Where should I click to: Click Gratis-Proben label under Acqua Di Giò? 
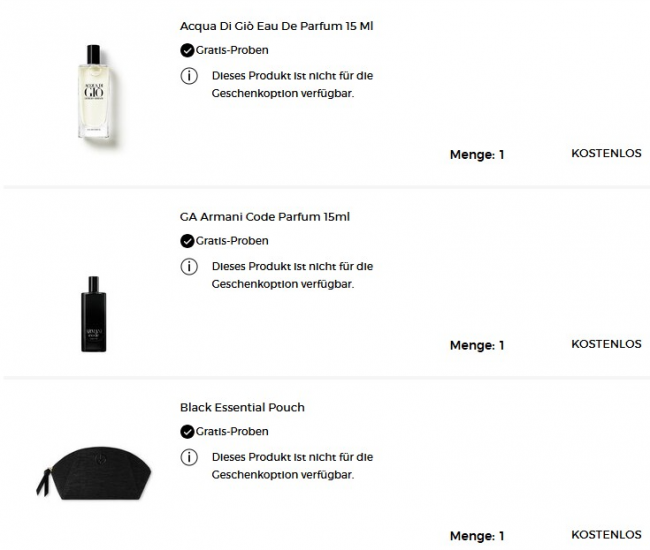point(232,50)
